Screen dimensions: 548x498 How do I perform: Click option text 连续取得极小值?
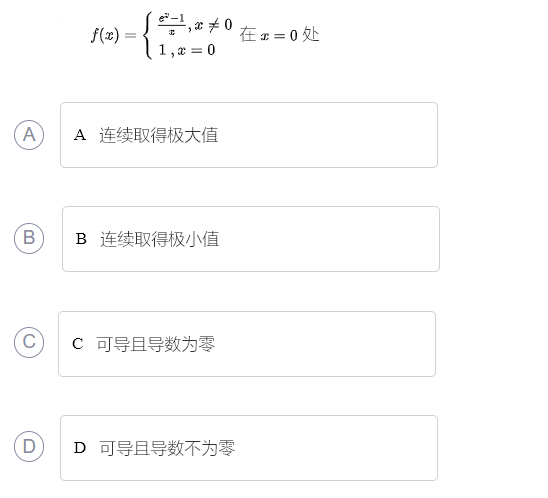160,239
